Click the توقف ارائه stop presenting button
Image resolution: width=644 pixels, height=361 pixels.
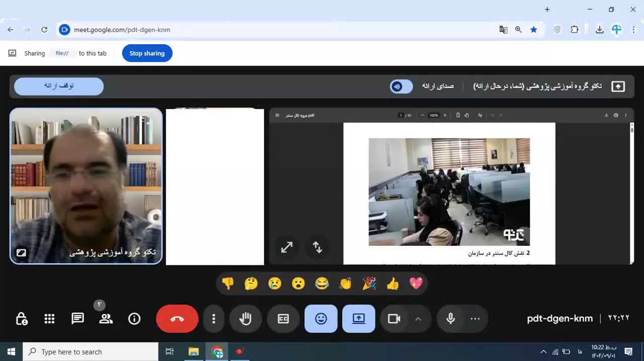coord(59,86)
